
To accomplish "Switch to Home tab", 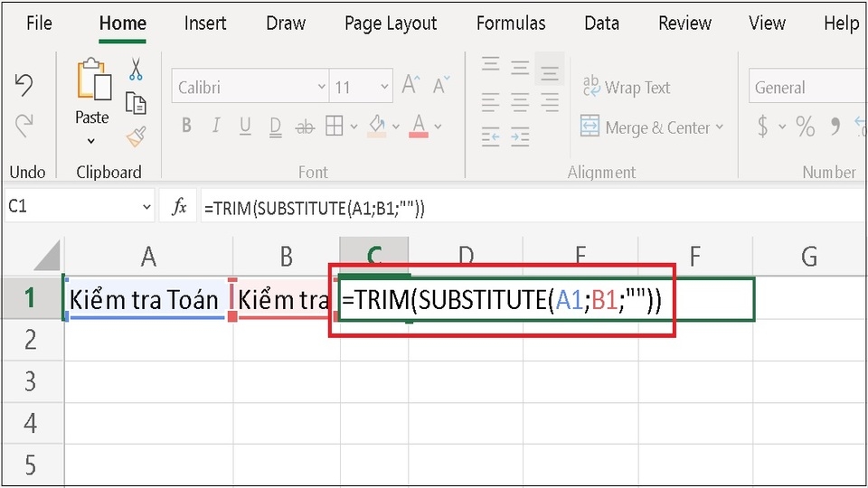I will point(122,23).
